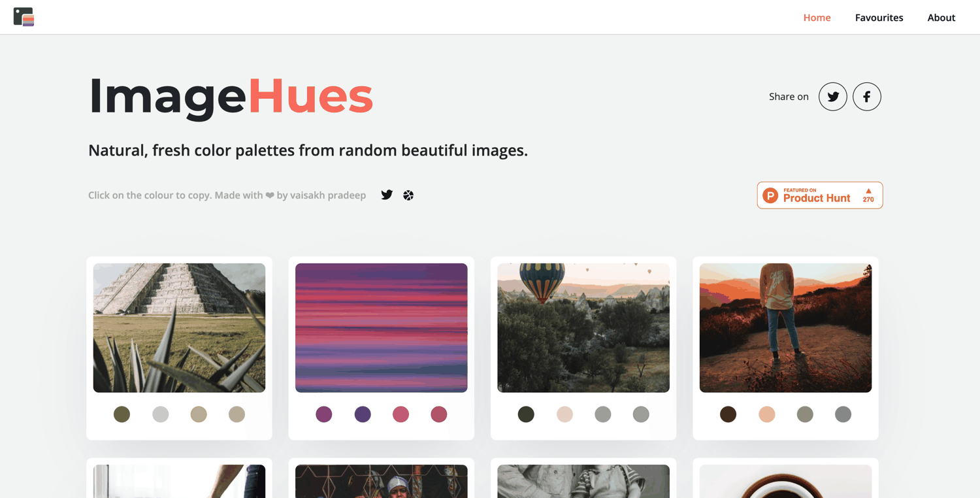Click the Product Hunt featured badge
The image size is (980, 498).
pyautogui.click(x=820, y=195)
